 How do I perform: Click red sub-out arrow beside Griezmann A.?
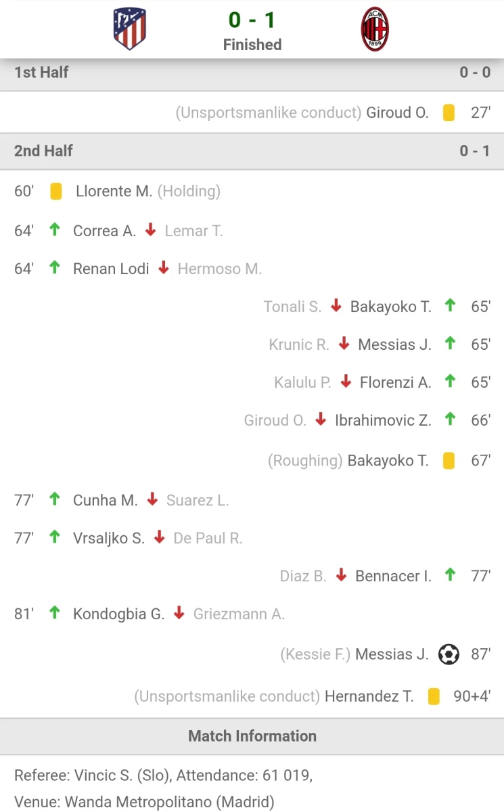[179, 613]
